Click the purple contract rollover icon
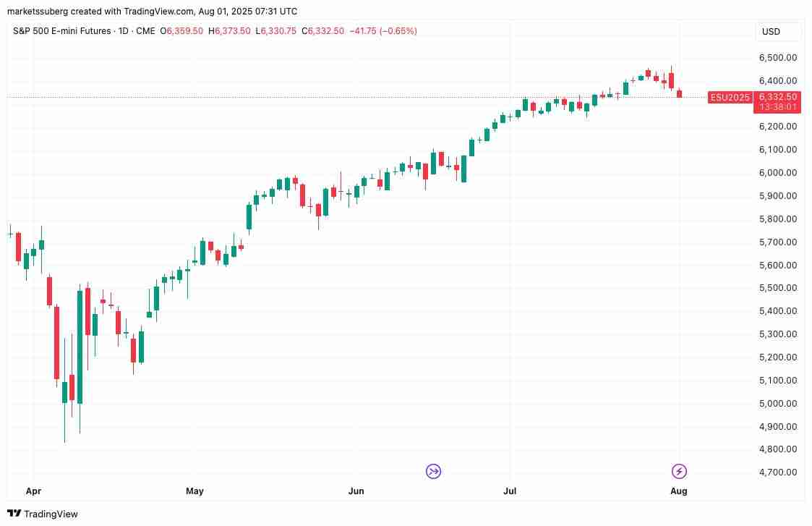The width and height of the screenshot is (812, 526). (x=434, y=472)
